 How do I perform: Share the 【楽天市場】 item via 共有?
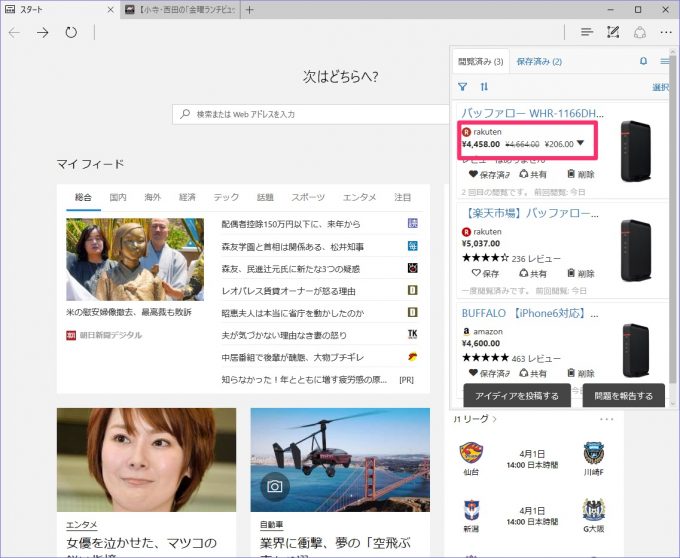point(533,274)
